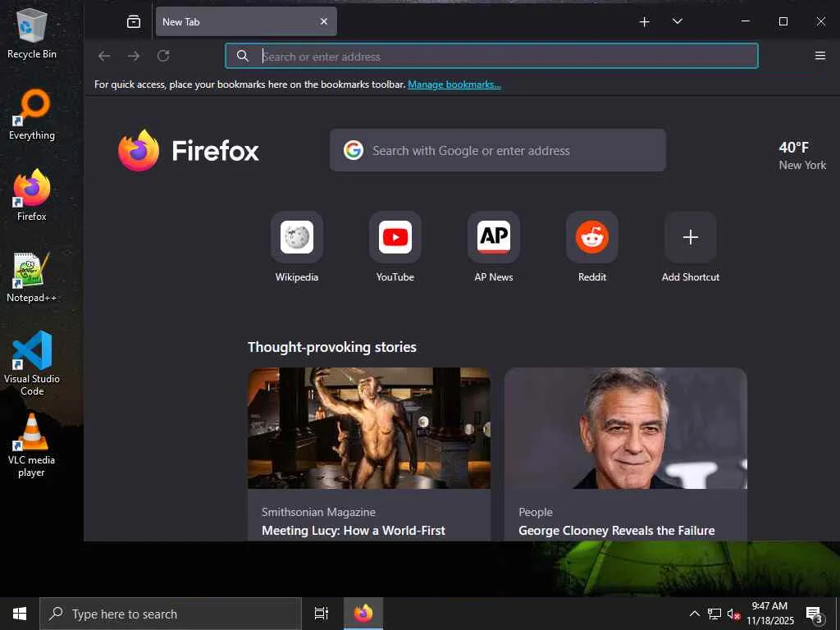Open the Windows Start menu
This screenshot has height=630, width=840.
pyautogui.click(x=20, y=614)
